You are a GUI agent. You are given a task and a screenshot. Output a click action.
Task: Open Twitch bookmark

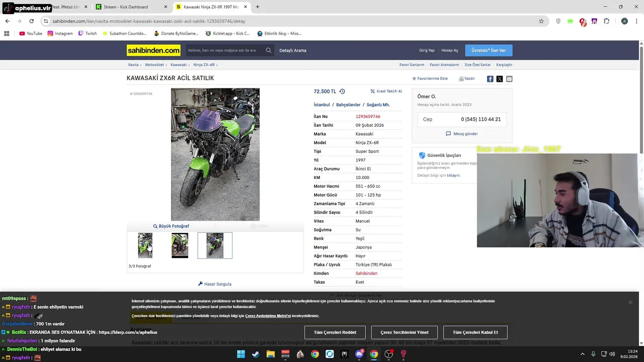[x=87, y=34]
